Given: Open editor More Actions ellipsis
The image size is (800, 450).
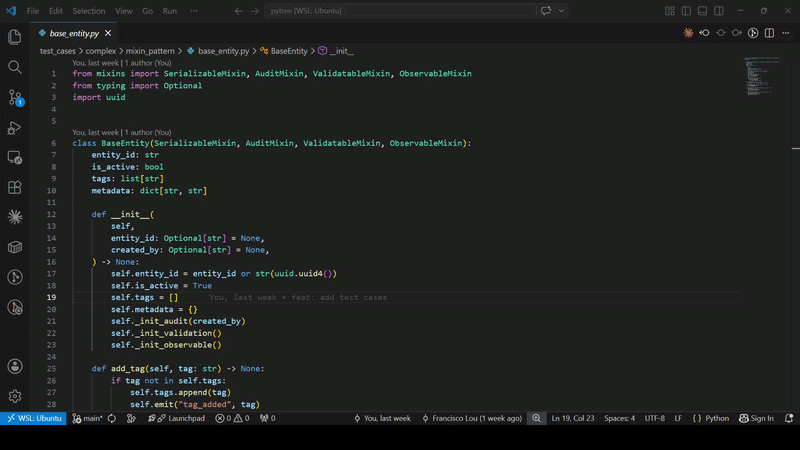Looking at the screenshot, I should click(x=786, y=33).
